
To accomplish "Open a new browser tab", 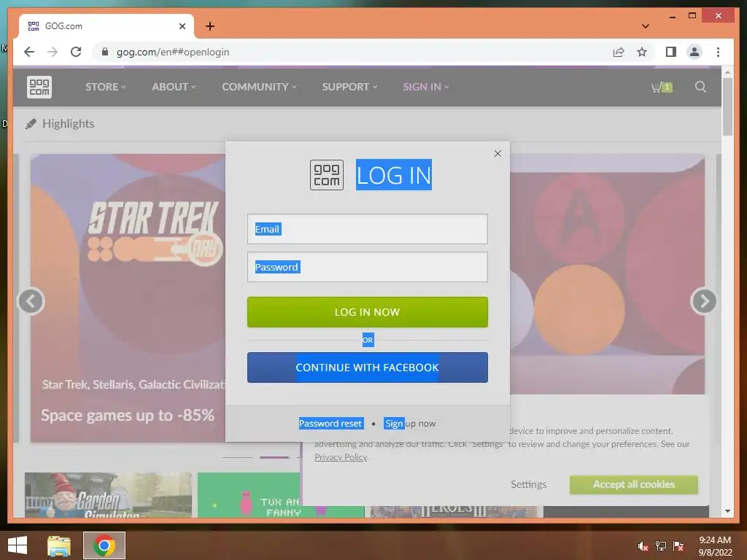I will (x=210, y=26).
